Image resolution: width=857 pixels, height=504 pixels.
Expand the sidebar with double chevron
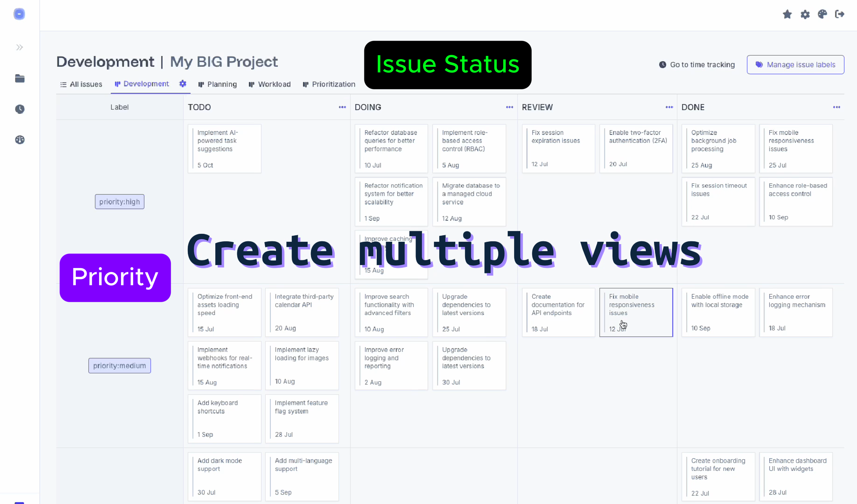tap(19, 47)
